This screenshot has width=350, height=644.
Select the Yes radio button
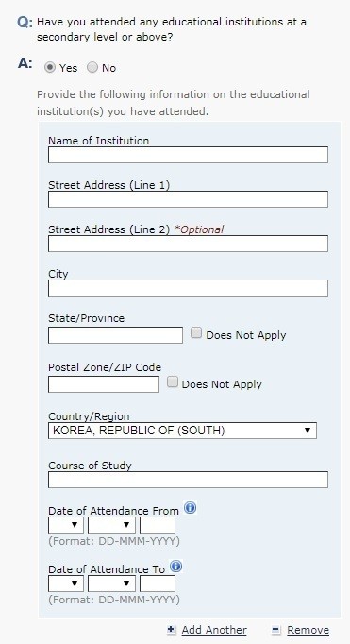click(x=50, y=67)
